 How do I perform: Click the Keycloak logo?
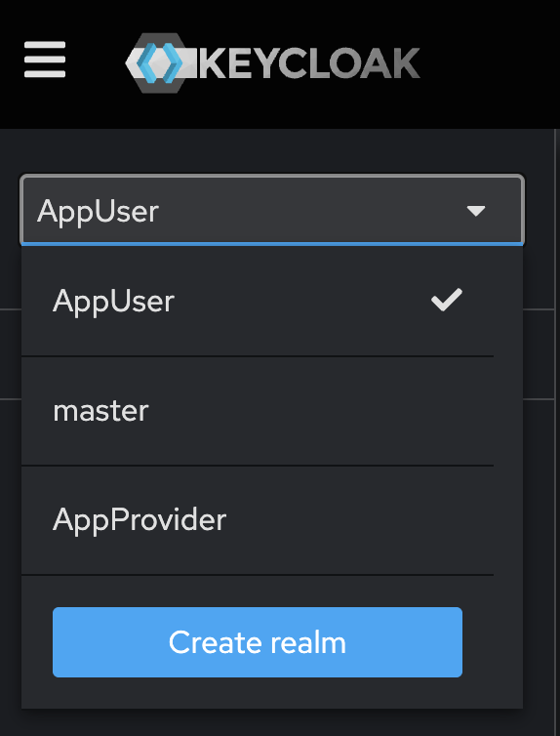tap(272, 62)
